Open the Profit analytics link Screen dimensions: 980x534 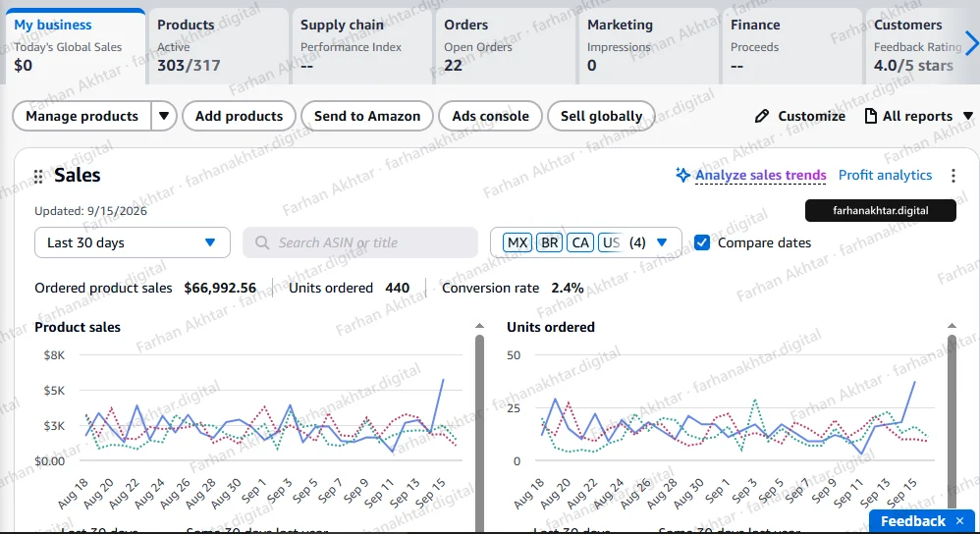[x=885, y=175]
